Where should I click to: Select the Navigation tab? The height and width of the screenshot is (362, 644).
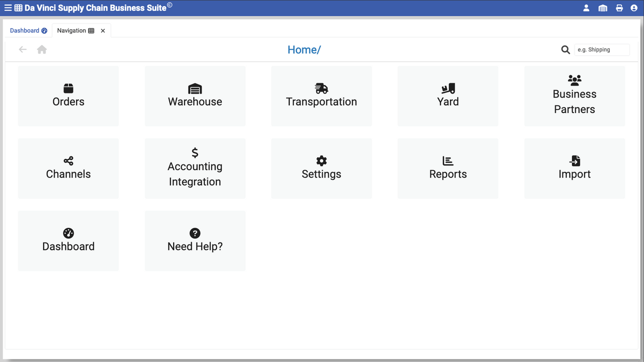tap(75, 31)
